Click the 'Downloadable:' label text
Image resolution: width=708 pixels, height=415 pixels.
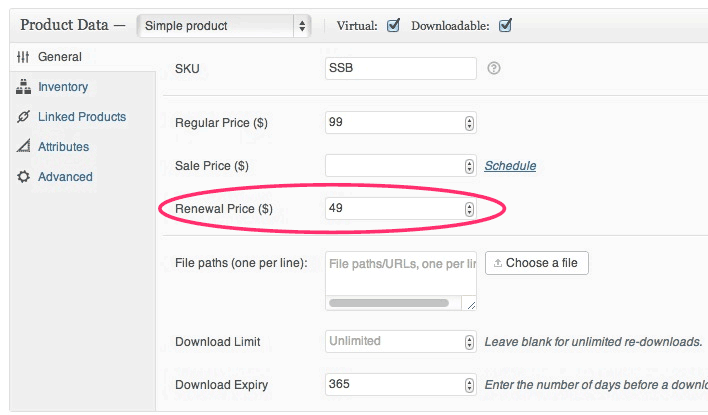click(x=450, y=26)
